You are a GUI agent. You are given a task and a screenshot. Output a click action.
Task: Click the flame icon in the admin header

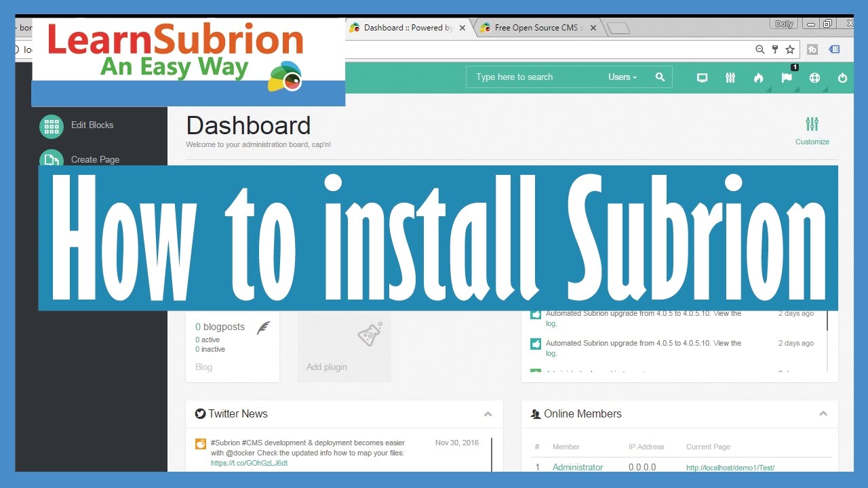pos(758,78)
